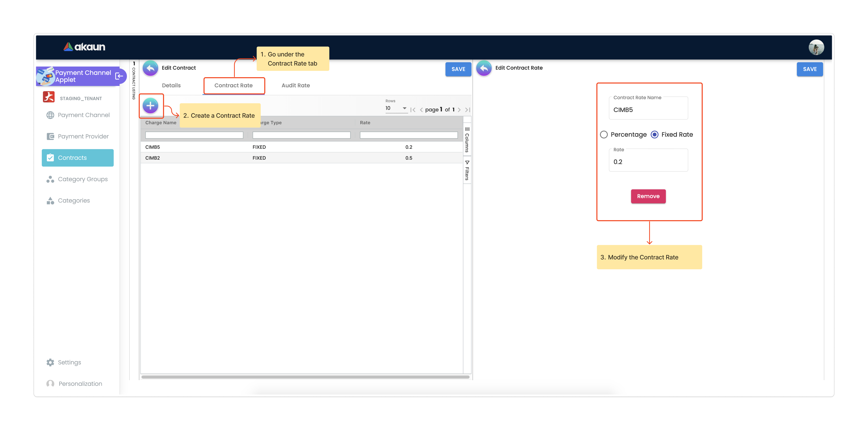
Task: Expand the Filters side panel
Action: point(467,170)
